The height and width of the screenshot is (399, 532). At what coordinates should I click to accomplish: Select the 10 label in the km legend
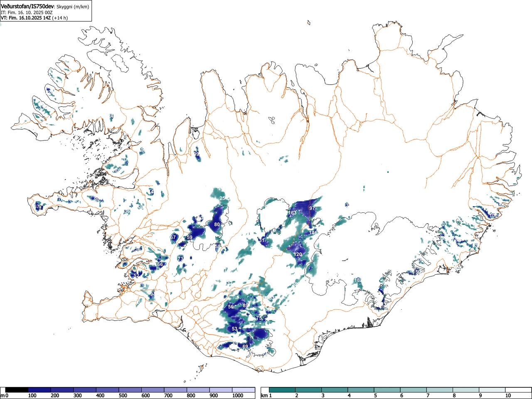point(508,396)
